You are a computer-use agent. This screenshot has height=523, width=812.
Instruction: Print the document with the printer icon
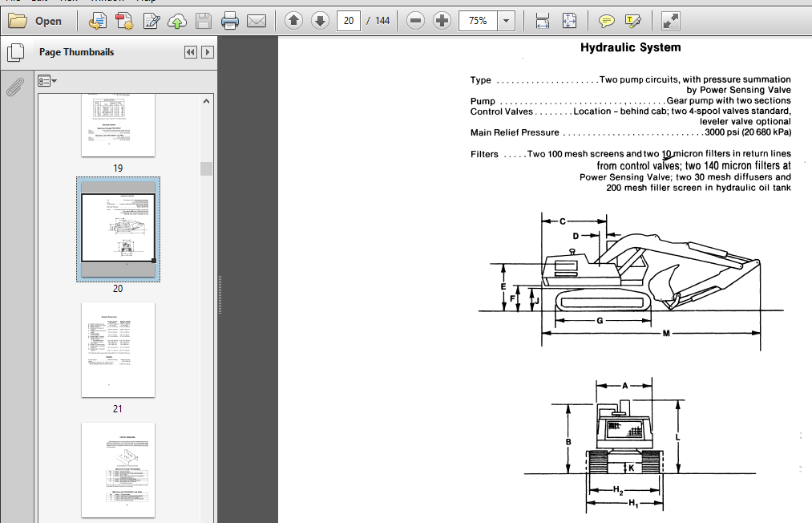click(x=230, y=21)
